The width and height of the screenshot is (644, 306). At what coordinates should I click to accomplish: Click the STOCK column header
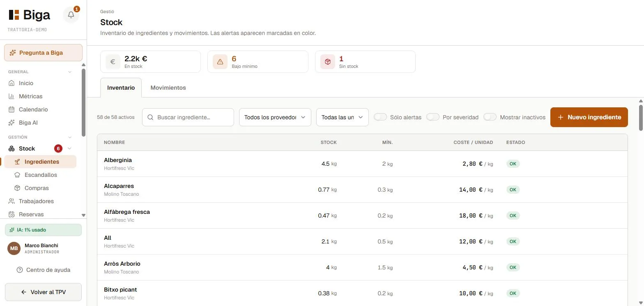329,142
